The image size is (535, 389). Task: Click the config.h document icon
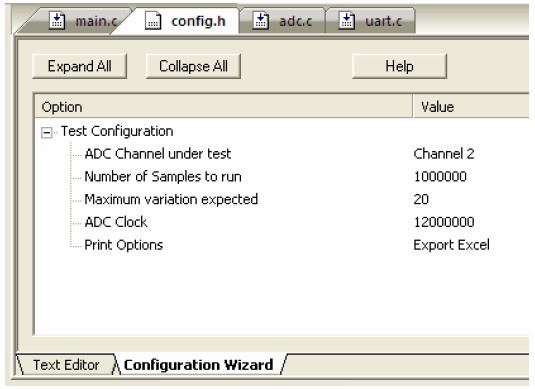pos(153,21)
